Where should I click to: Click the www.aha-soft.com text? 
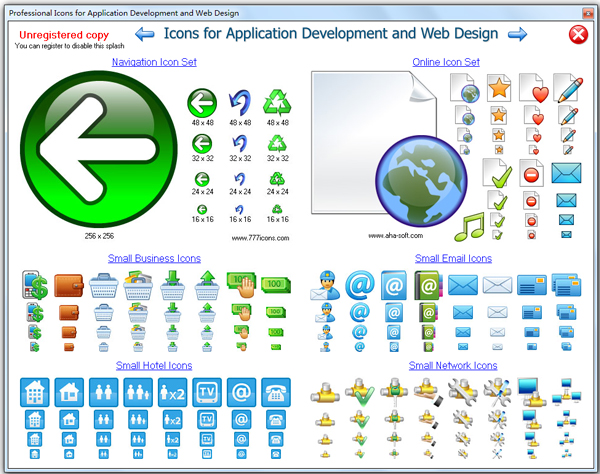pyautogui.click(x=396, y=236)
